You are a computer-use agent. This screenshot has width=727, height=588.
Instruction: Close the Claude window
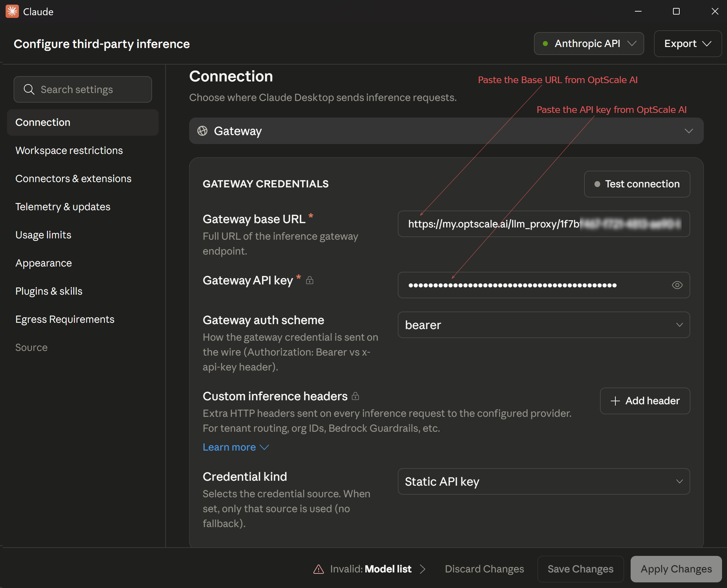click(715, 12)
